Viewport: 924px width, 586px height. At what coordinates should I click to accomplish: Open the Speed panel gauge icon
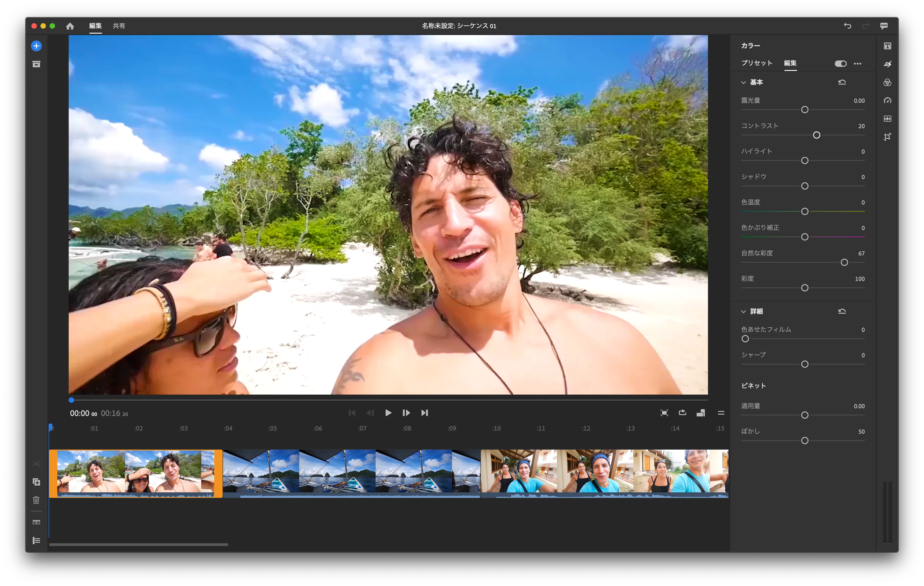(x=887, y=100)
